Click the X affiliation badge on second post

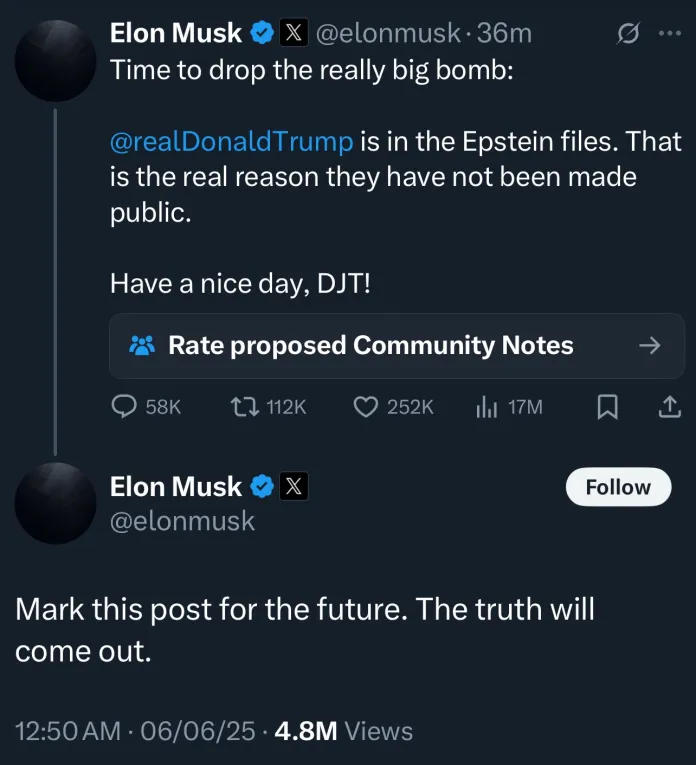(293, 487)
